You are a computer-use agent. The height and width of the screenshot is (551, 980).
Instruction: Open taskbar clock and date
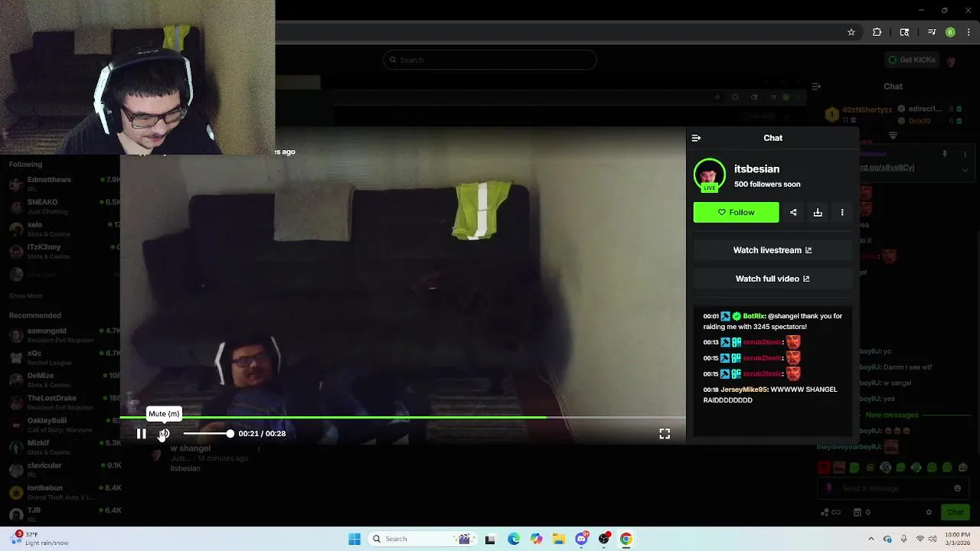point(957,539)
